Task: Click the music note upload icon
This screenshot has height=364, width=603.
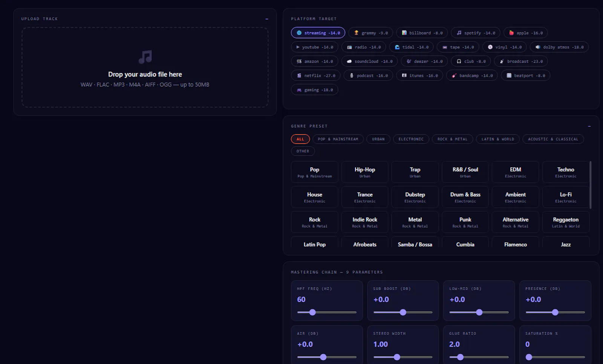Action: pyautogui.click(x=145, y=57)
